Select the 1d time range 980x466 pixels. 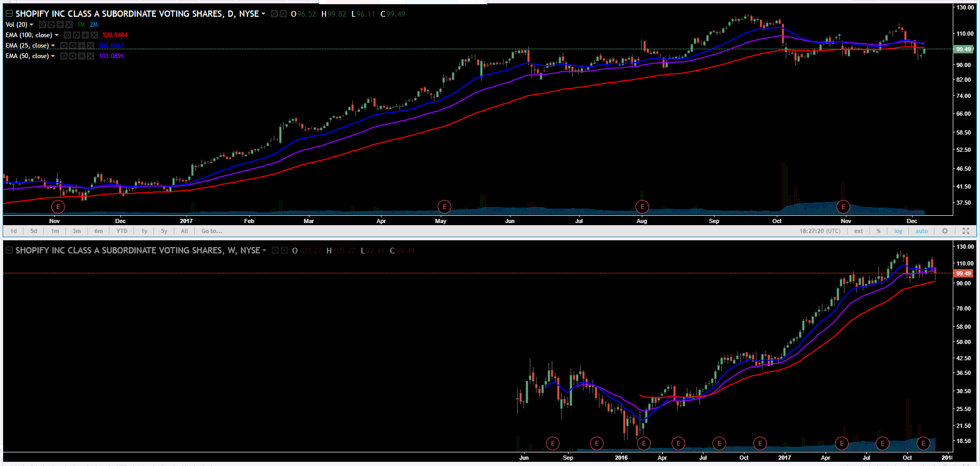pyautogui.click(x=14, y=231)
